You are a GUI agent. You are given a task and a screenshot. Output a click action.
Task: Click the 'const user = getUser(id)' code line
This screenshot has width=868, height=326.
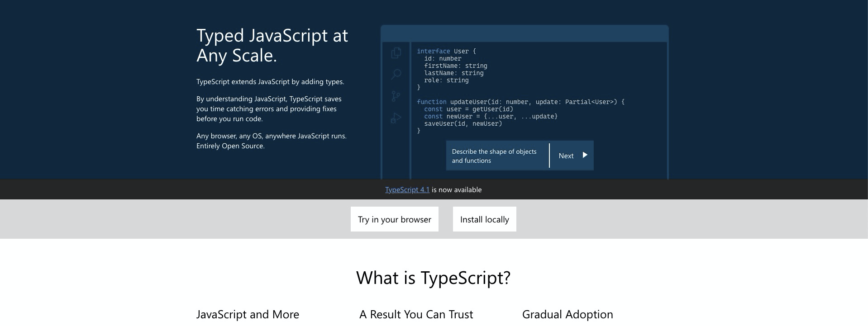point(468,109)
